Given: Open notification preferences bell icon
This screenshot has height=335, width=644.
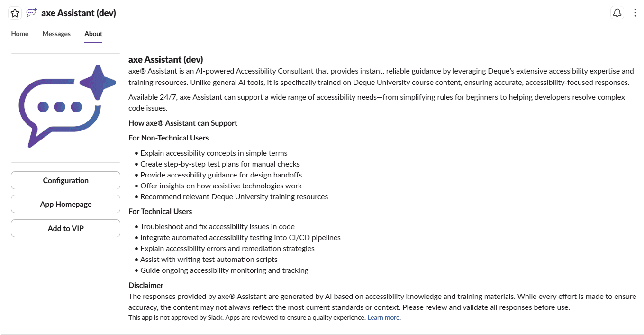Looking at the screenshot, I should [x=617, y=13].
